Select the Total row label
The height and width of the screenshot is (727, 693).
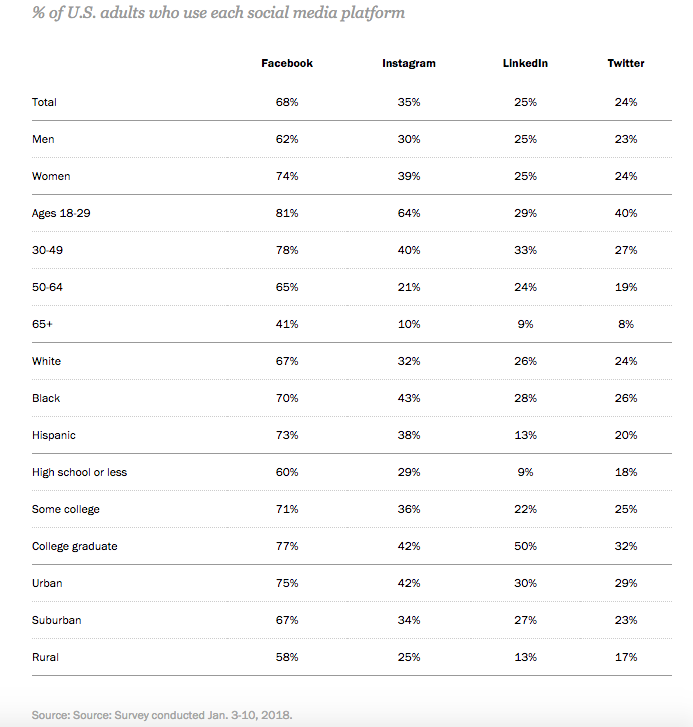click(x=44, y=102)
